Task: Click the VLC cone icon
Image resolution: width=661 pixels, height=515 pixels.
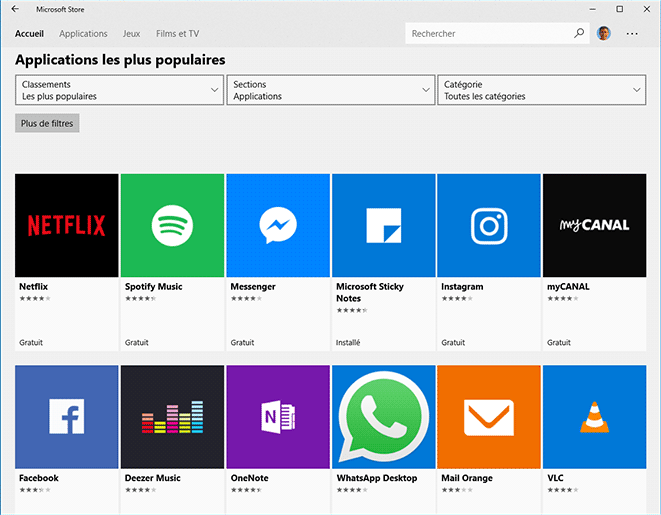Action: (594, 416)
